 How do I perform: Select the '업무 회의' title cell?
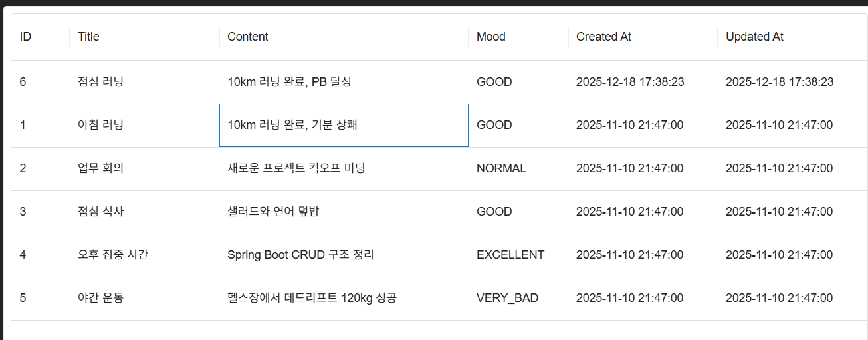[x=144, y=168]
